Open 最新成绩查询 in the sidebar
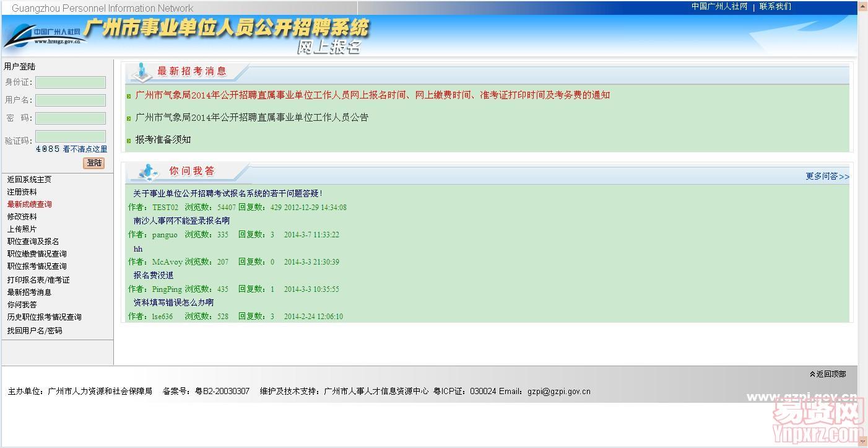Image resolution: width=868 pixels, height=448 pixels. pyautogui.click(x=30, y=204)
